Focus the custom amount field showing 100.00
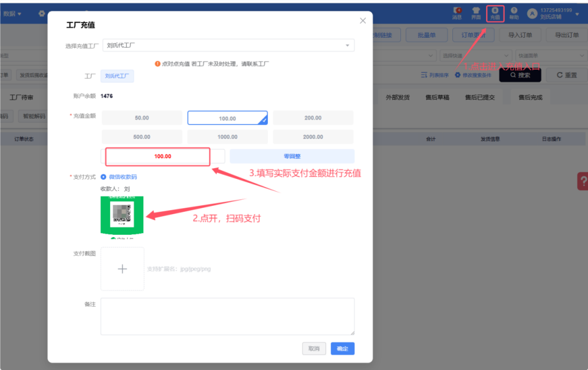The image size is (588, 370). tap(163, 156)
